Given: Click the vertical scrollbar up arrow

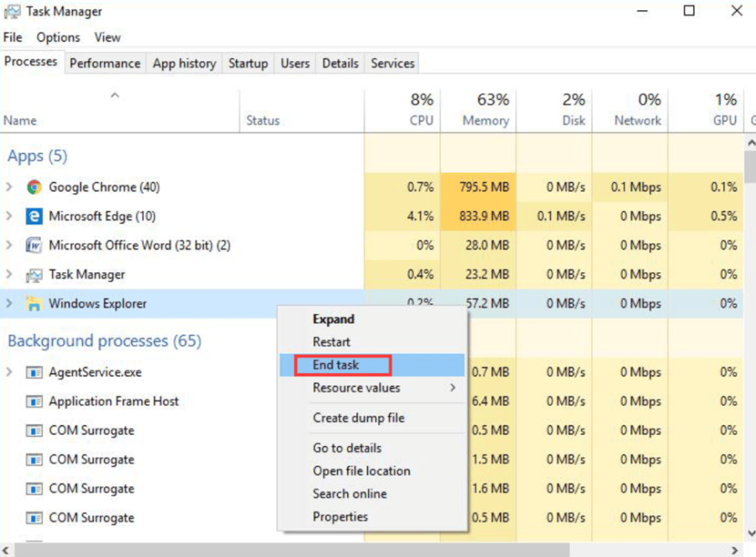Looking at the screenshot, I should tap(751, 143).
